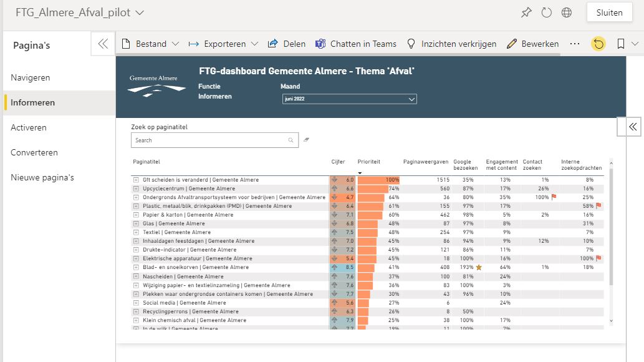Expand the Nascheiden row
This screenshot has height=362, width=644.
point(136,276)
